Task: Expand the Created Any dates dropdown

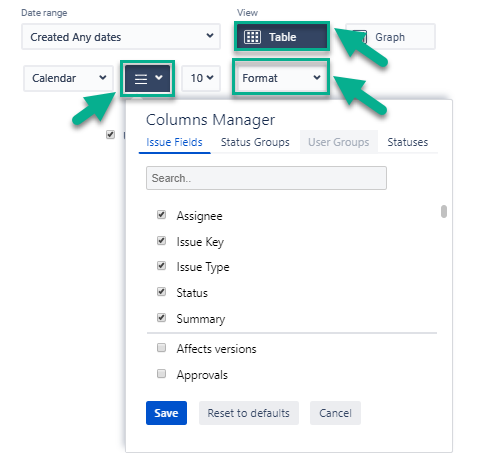Action: 121,37
